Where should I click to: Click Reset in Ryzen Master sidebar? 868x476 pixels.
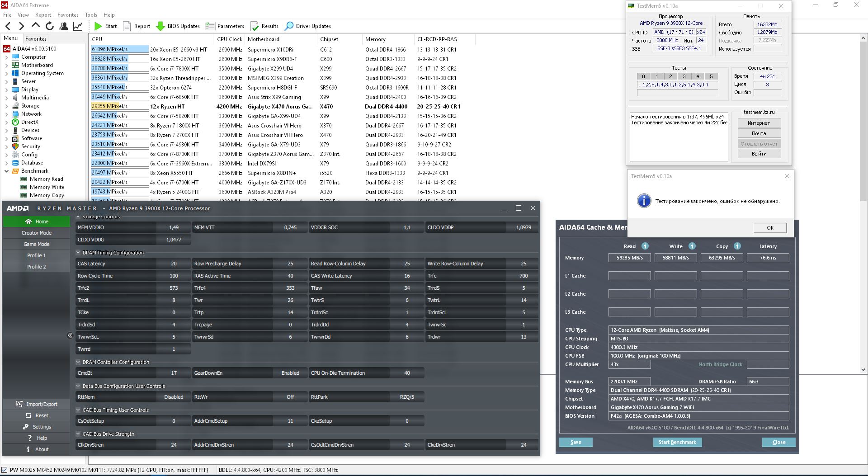[37, 415]
